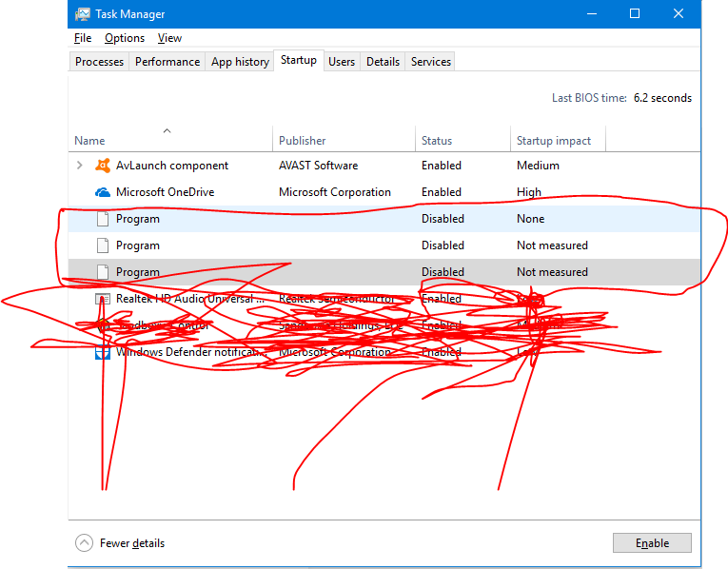Click the Realtek HD Audio row icon
728x569 pixels.
click(x=103, y=299)
